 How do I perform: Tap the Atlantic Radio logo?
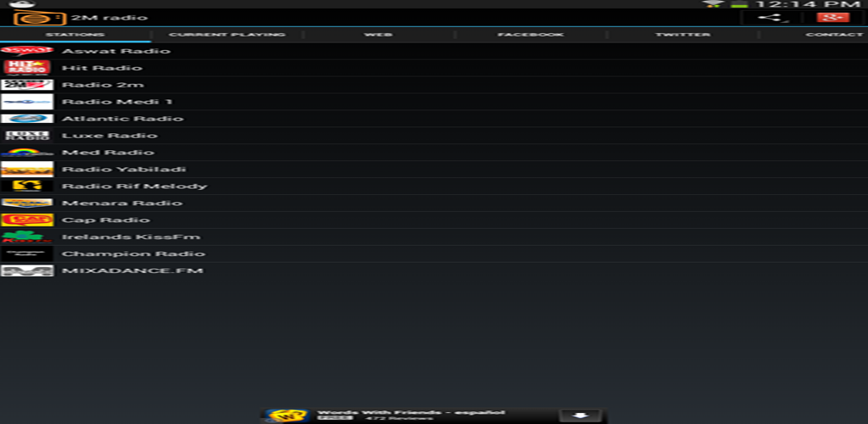(x=27, y=119)
